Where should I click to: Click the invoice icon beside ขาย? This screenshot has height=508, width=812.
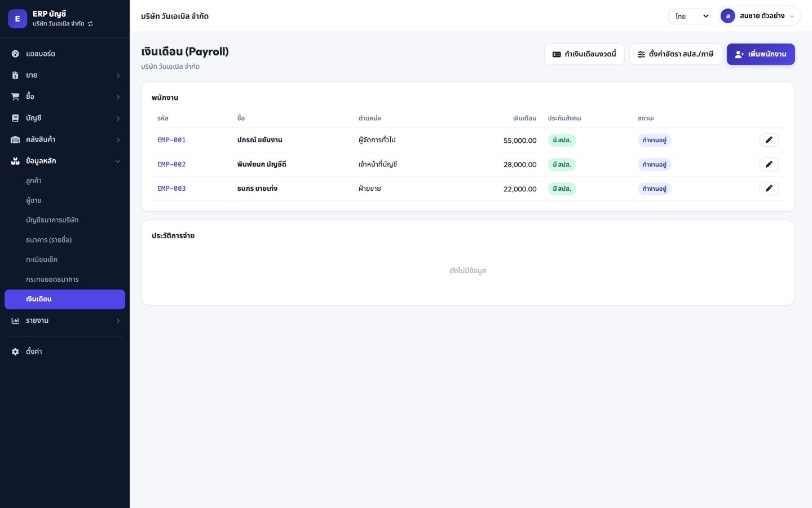pos(15,75)
